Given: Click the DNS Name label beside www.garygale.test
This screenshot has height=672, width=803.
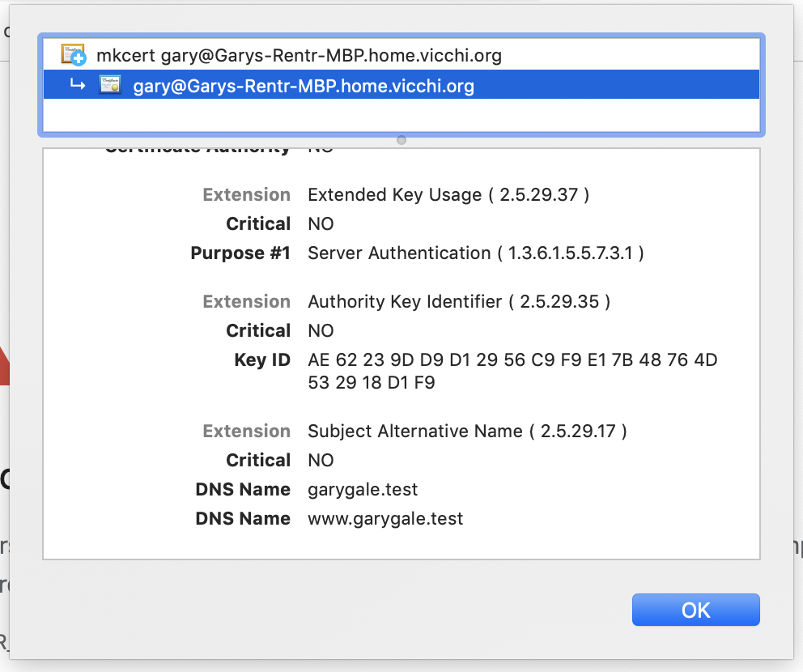Looking at the screenshot, I should point(243,519).
